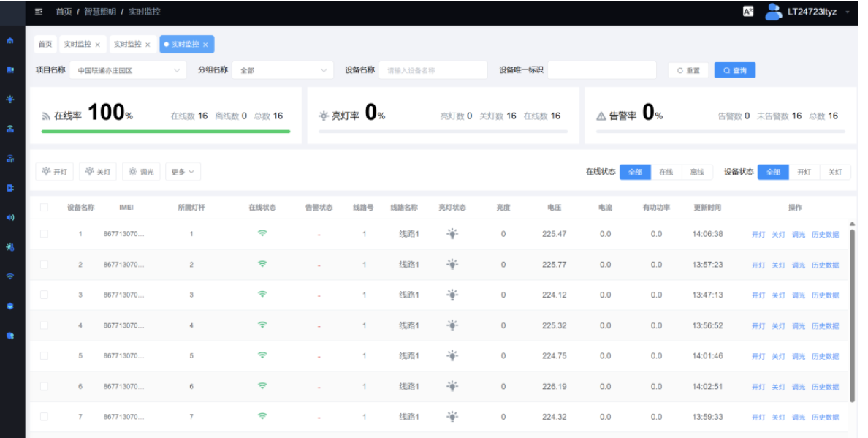868x438 pixels.
Task: Open the 项目名称 dropdown
Action: [x=127, y=71]
